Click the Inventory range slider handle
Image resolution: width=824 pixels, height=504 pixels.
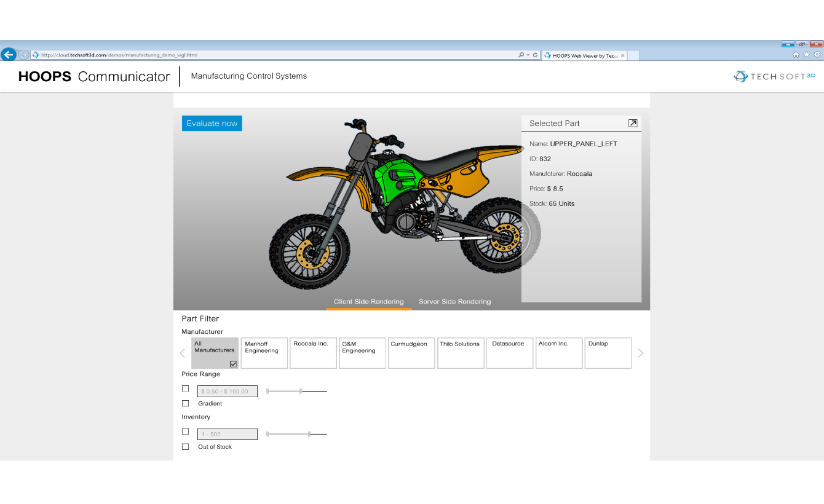coord(309,434)
